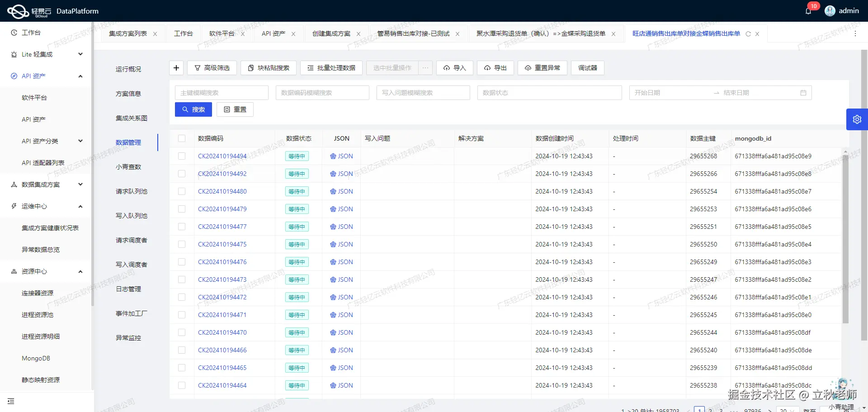Click the 块粘贴搜索 paste search tool
868x412 pixels.
click(269, 67)
